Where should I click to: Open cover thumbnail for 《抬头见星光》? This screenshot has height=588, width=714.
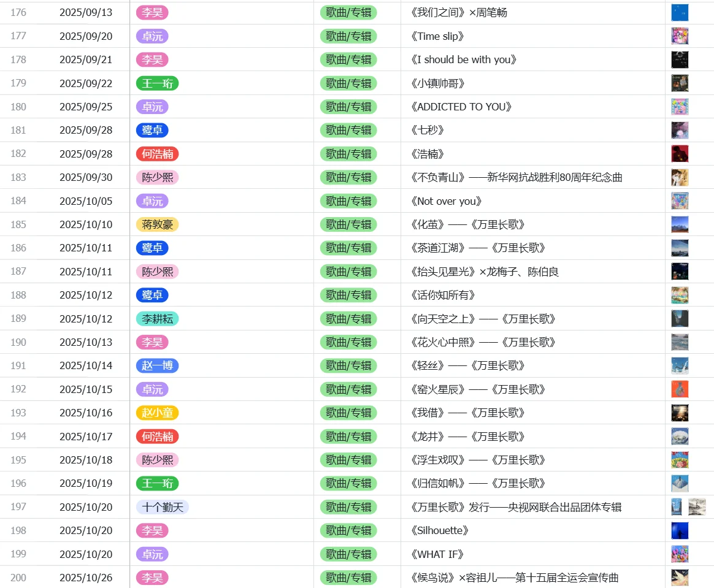coord(680,272)
